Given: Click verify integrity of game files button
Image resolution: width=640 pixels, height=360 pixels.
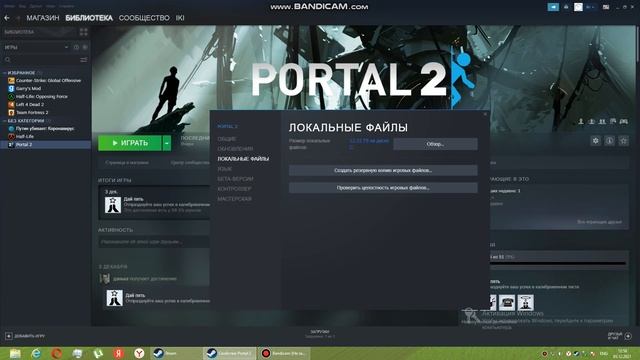Looking at the screenshot, I should tap(383, 188).
